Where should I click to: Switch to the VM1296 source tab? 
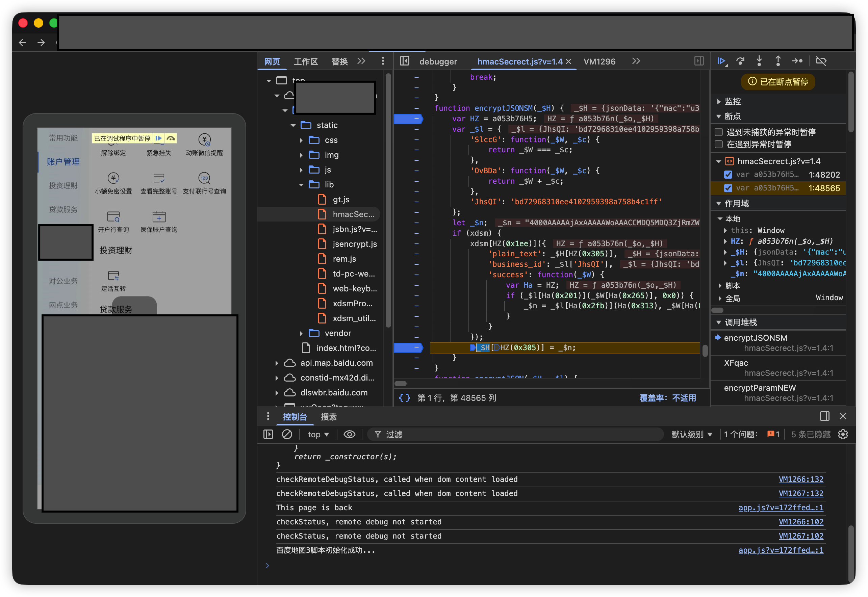[x=599, y=61]
